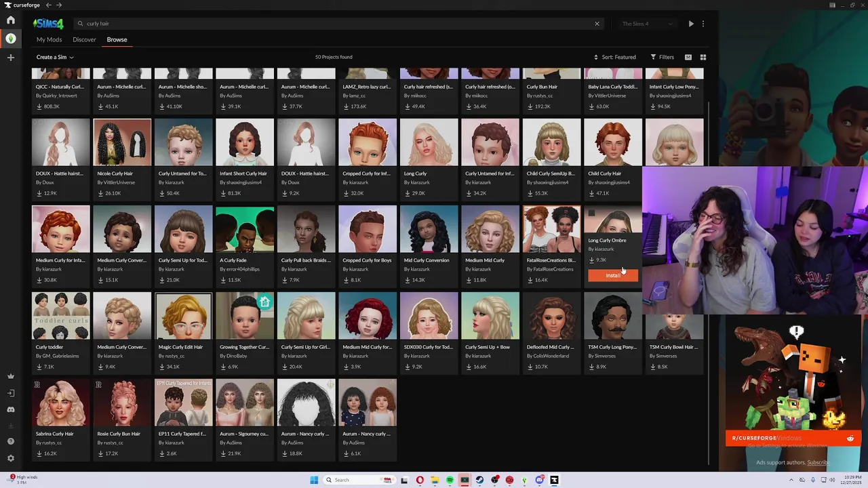Click in the curly hair search field

339,24
